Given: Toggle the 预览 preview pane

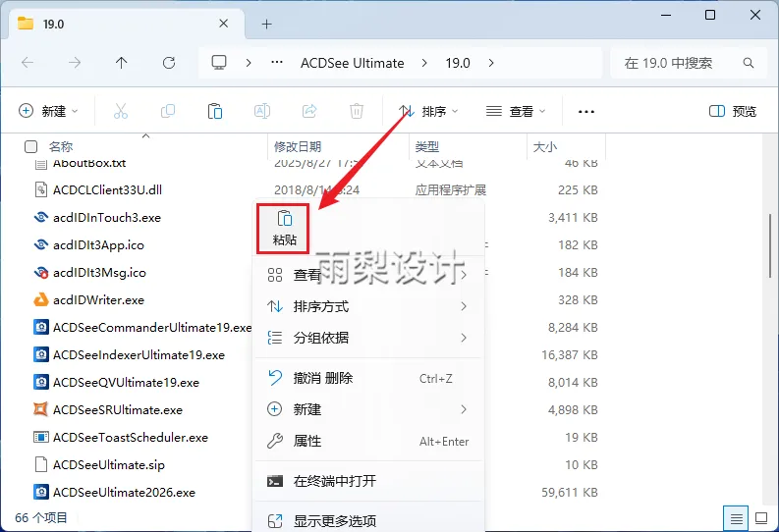Looking at the screenshot, I should (733, 111).
